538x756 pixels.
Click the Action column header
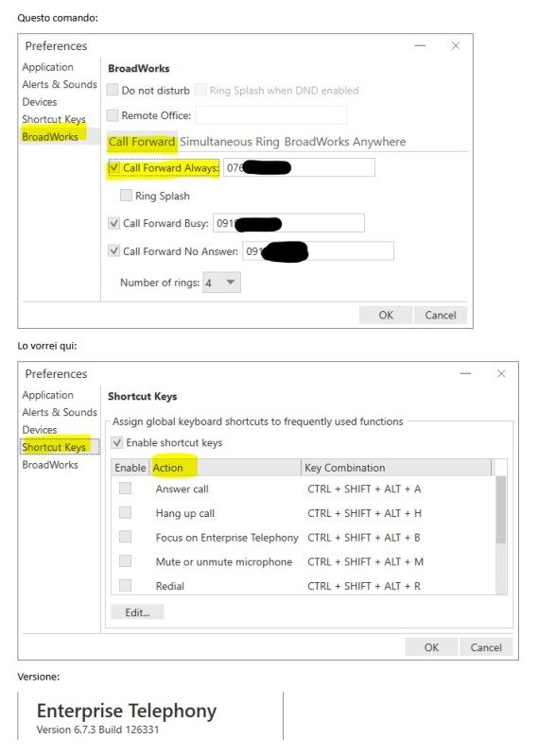225,468
